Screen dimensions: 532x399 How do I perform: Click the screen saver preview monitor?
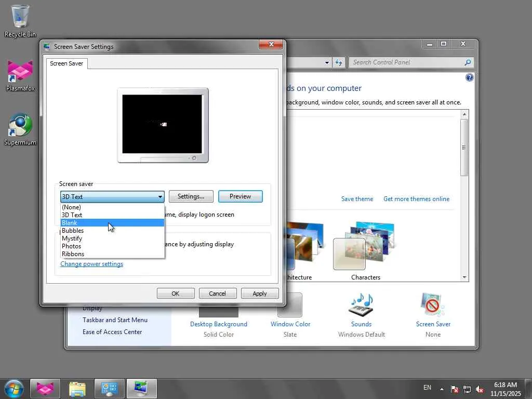coord(163,125)
